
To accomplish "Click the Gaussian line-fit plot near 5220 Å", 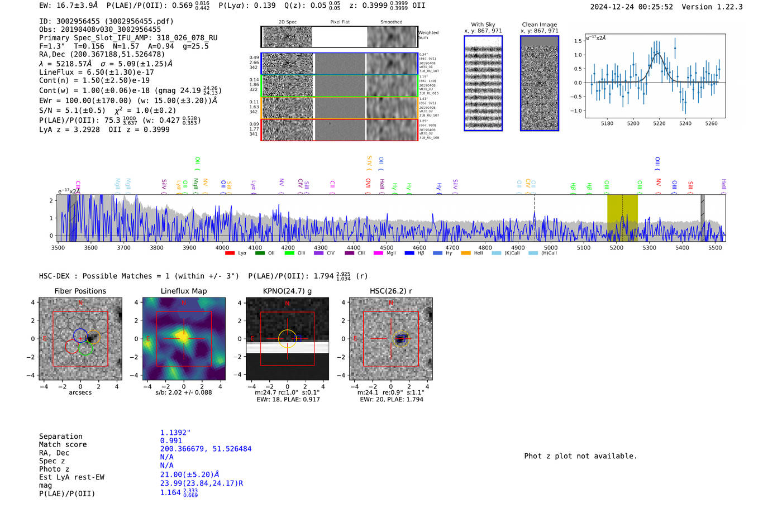I will [655, 76].
